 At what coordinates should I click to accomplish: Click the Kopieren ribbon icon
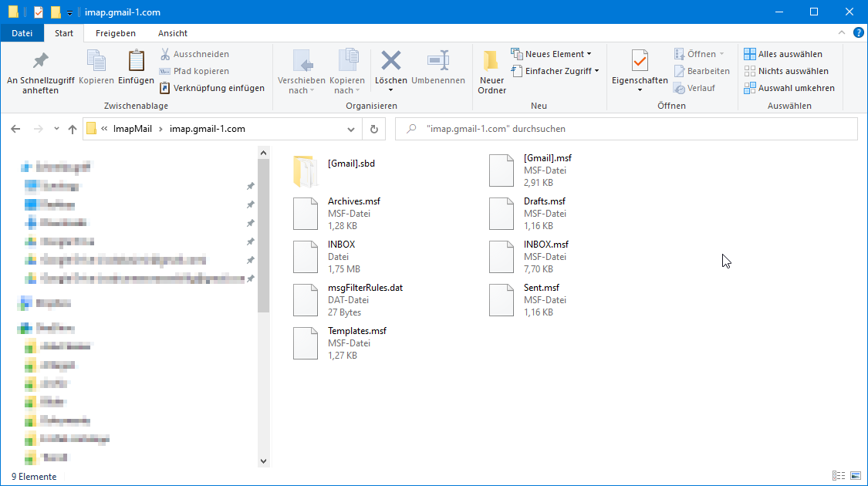point(96,68)
